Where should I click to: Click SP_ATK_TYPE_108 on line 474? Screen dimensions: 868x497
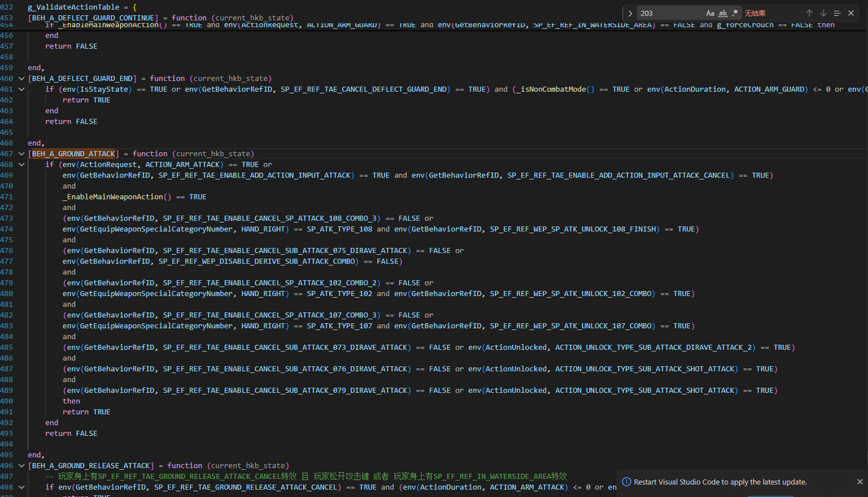click(339, 229)
